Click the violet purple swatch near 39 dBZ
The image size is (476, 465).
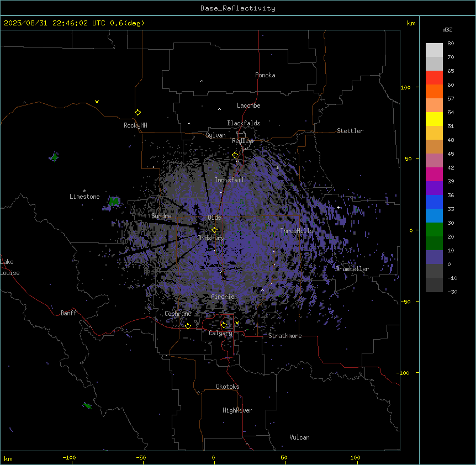coord(434,188)
